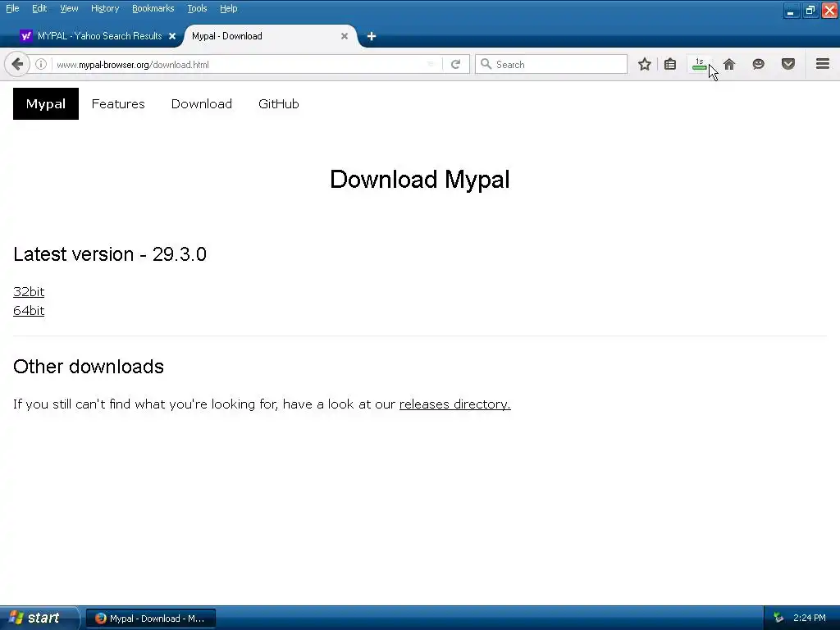Click the Other downloads heading
Image resolution: width=840 pixels, height=630 pixels.
[89, 367]
